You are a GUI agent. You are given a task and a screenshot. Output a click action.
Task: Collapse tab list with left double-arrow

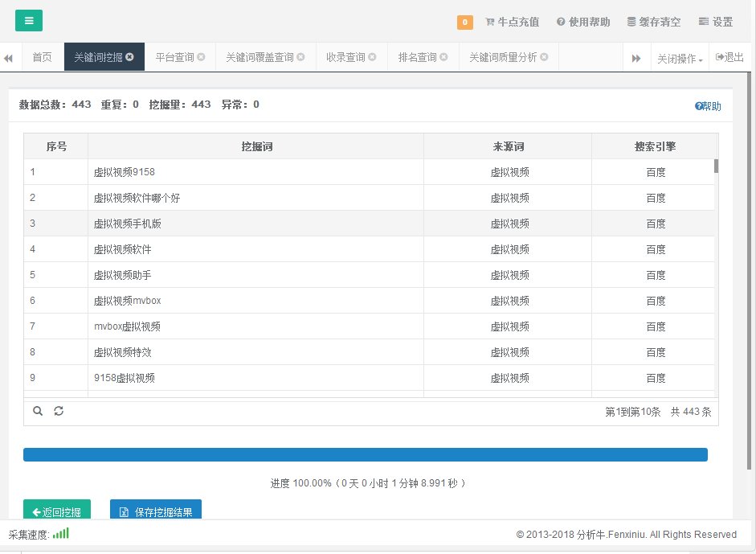pos(9,57)
